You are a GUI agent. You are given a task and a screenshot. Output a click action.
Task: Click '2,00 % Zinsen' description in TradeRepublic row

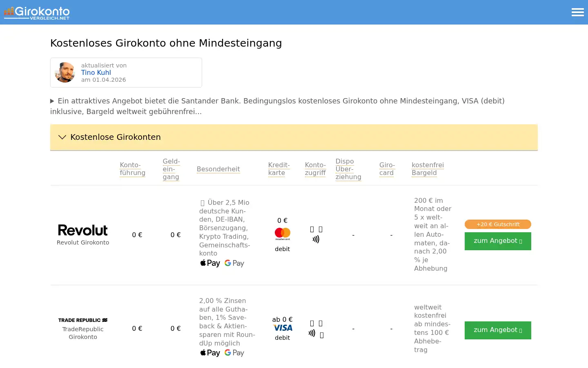227,322
